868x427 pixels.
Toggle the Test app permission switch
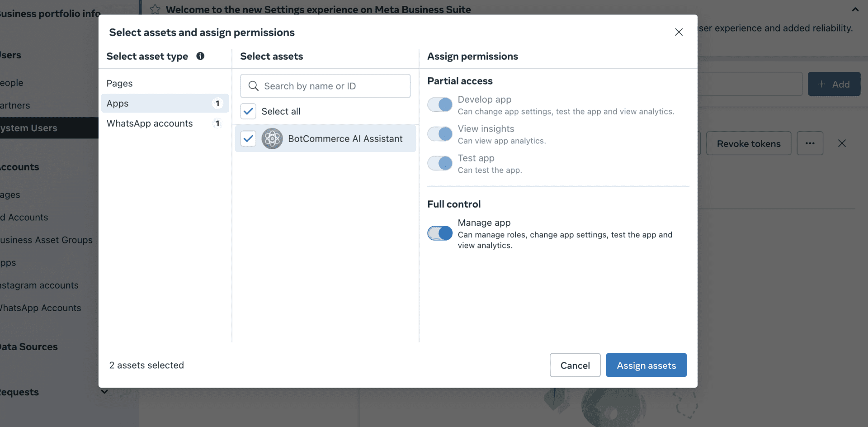440,163
